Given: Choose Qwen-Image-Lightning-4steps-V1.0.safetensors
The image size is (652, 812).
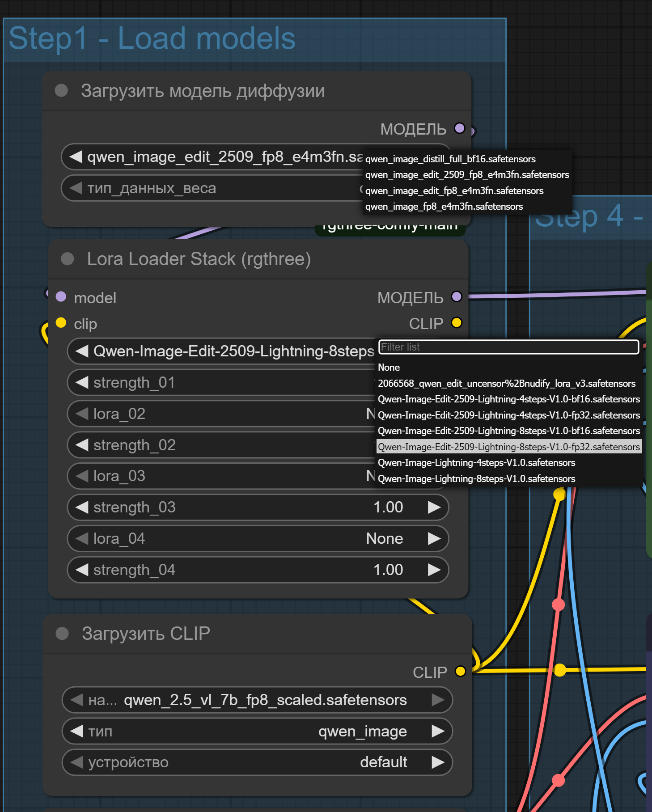Looking at the screenshot, I should click(x=509, y=462).
